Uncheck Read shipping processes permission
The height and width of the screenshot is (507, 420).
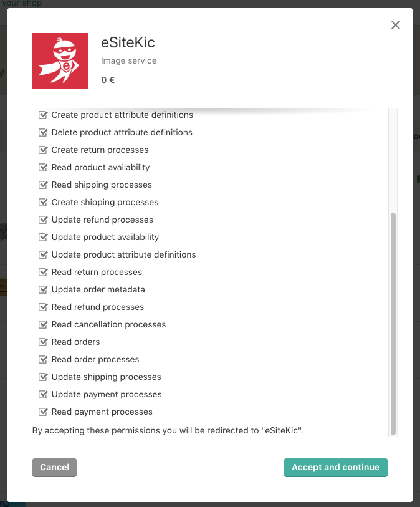click(x=43, y=185)
